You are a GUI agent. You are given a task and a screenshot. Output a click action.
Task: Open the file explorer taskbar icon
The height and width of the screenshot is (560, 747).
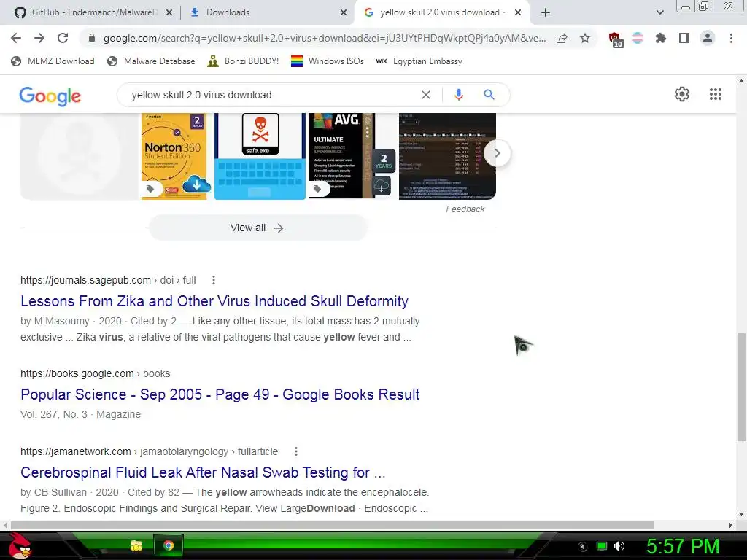[x=136, y=545]
